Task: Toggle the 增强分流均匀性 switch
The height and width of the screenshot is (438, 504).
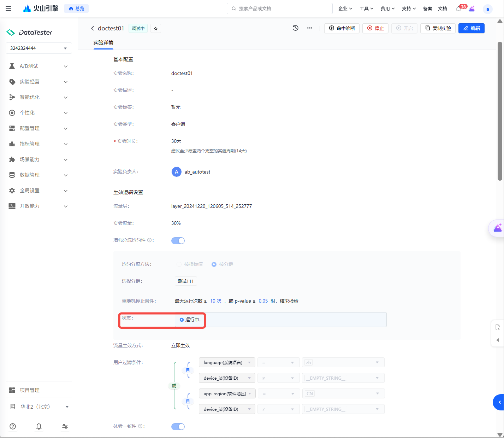Action: point(178,241)
